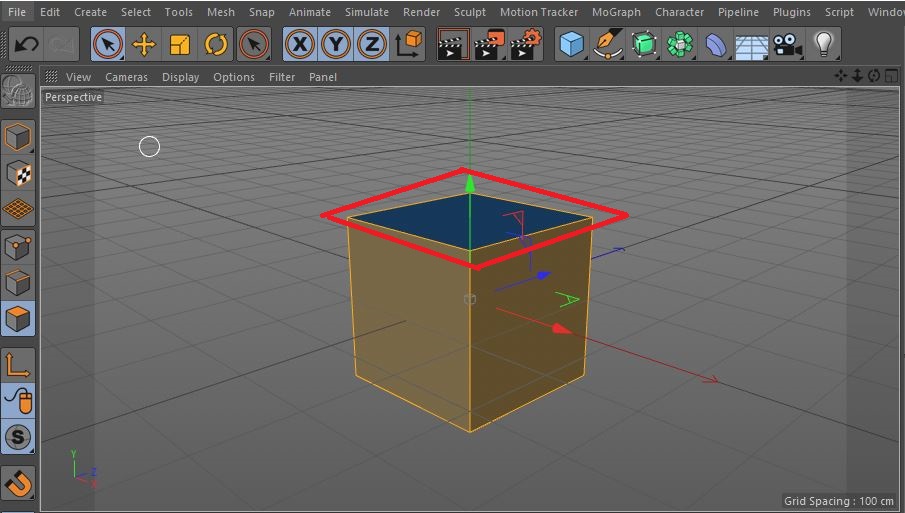Select the Move tool
The image size is (905, 513).
tap(143, 44)
